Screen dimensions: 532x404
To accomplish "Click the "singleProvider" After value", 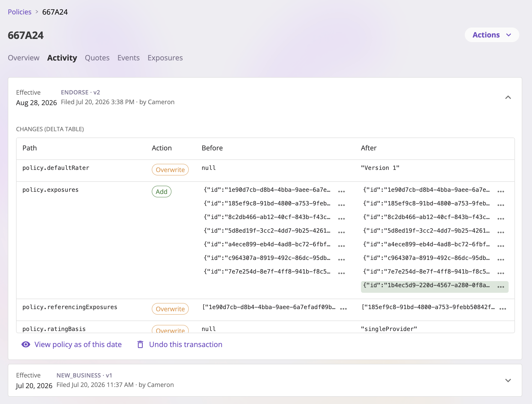I will [x=389, y=329].
